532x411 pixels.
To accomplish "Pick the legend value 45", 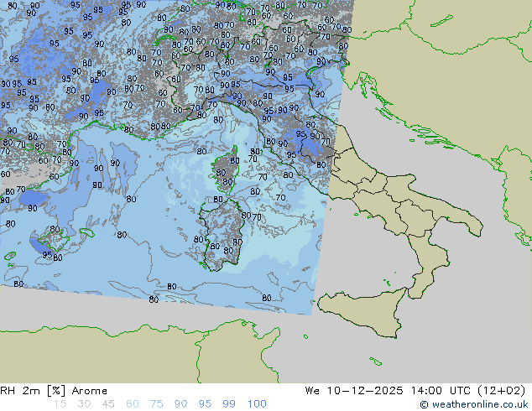I will pos(108,404).
